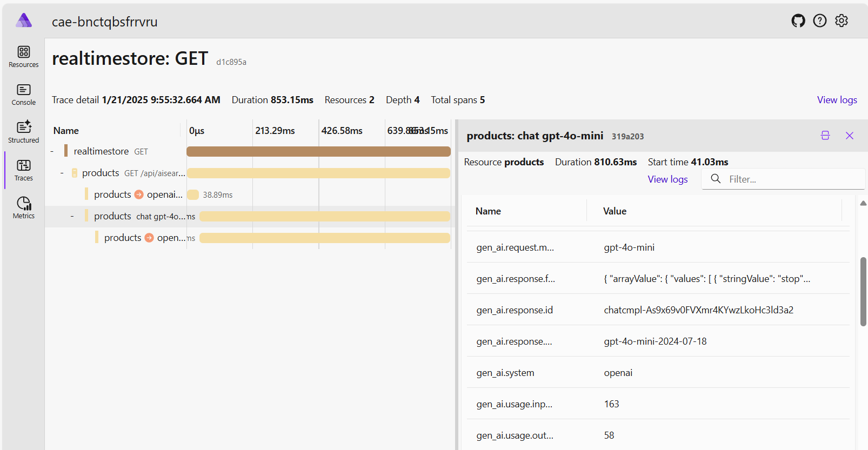Click the gpt-4o-mini-2024-07-18 value
Image resolution: width=868 pixels, height=450 pixels.
pos(655,341)
